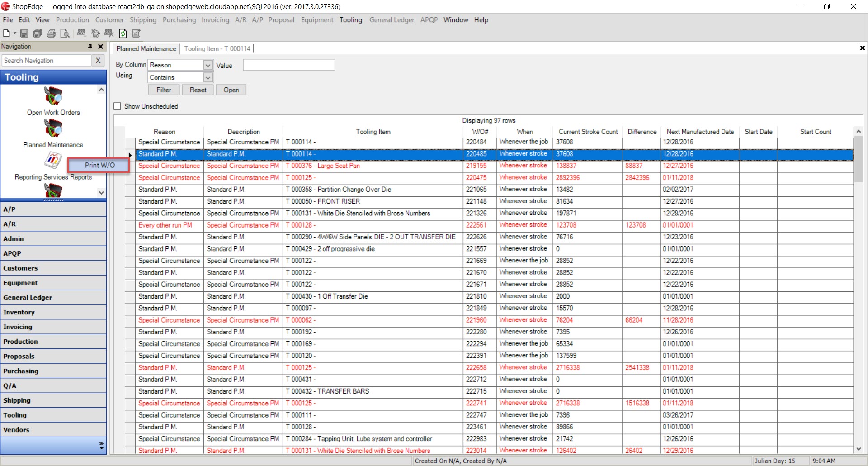Open the Tooling menu
Viewport: 868px width, 466px height.
point(351,20)
